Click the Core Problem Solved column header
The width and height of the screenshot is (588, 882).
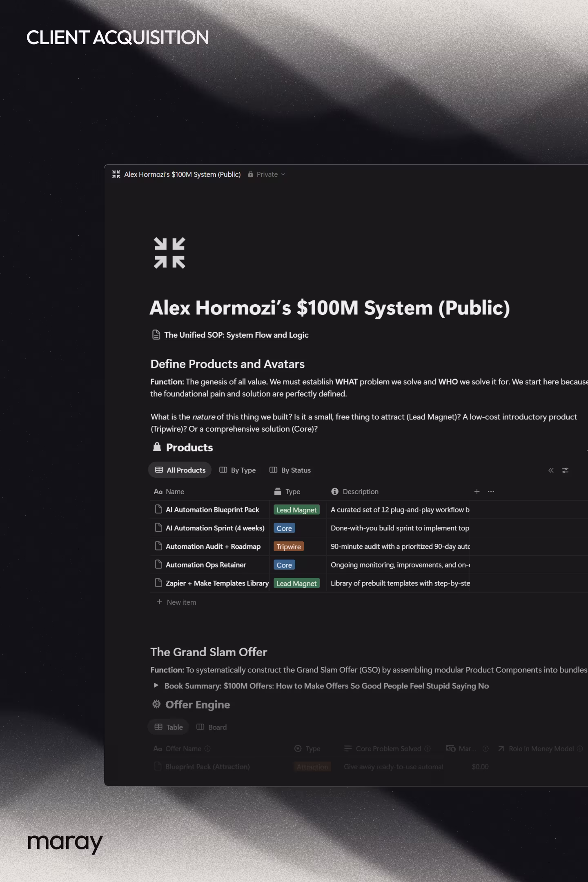click(388, 748)
